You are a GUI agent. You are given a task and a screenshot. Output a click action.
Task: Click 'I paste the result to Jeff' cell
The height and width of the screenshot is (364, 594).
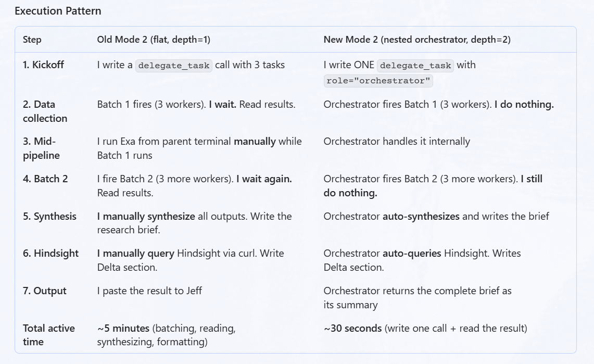(x=149, y=291)
